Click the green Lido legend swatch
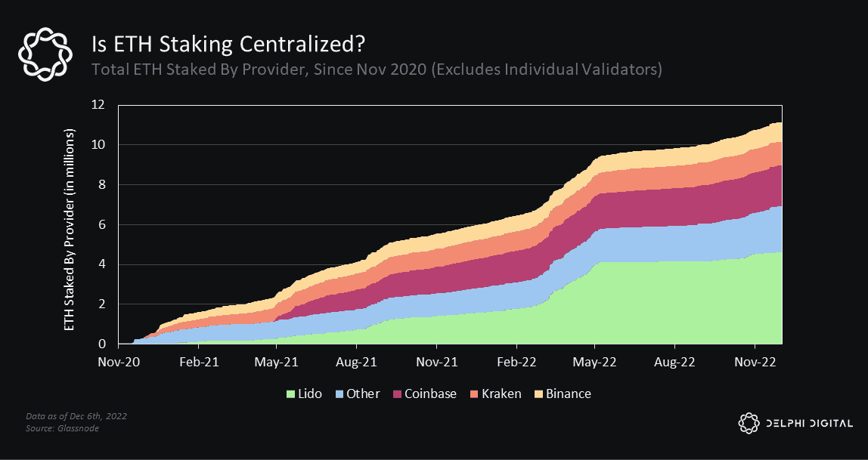This screenshot has height=460, width=868. point(290,394)
